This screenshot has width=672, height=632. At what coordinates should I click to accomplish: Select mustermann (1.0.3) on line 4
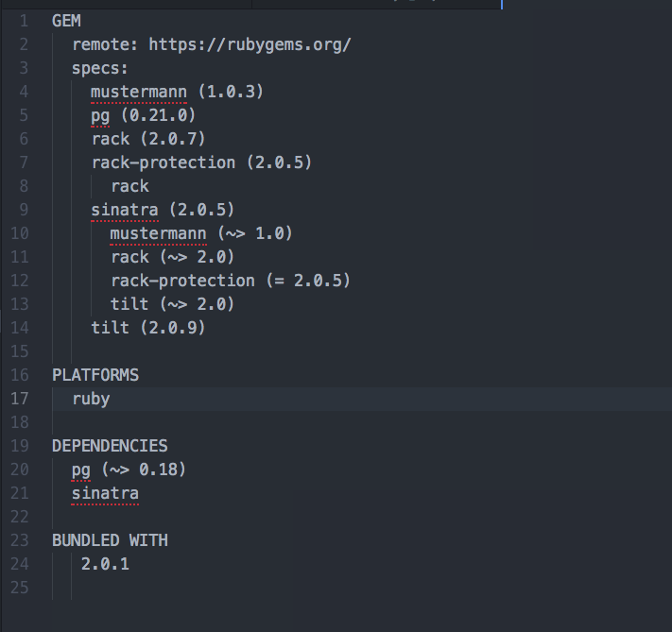tap(177, 92)
